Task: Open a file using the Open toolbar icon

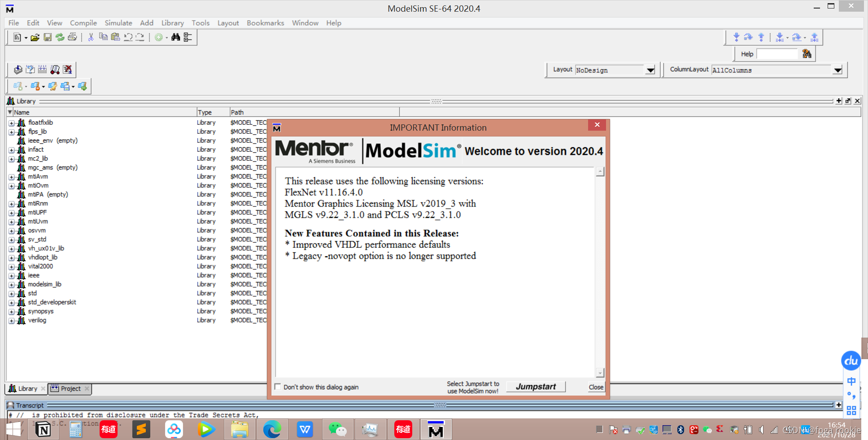Action: (35, 37)
